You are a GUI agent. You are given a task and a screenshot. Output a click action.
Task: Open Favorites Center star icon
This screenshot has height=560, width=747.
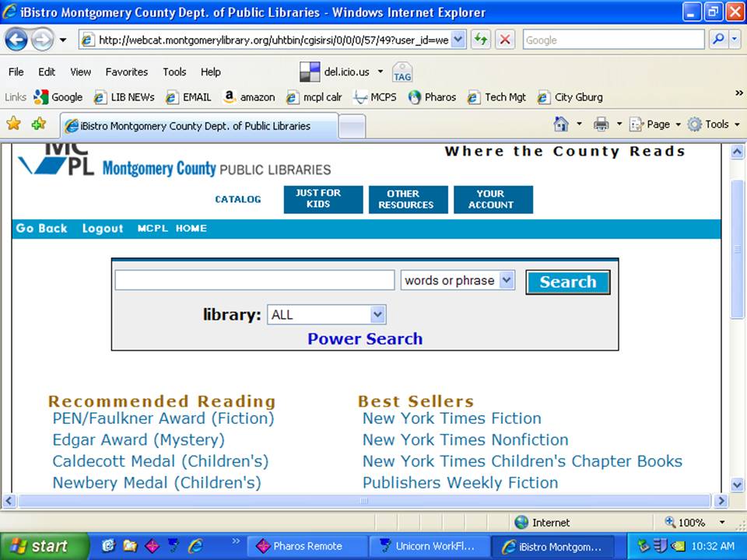[14, 124]
